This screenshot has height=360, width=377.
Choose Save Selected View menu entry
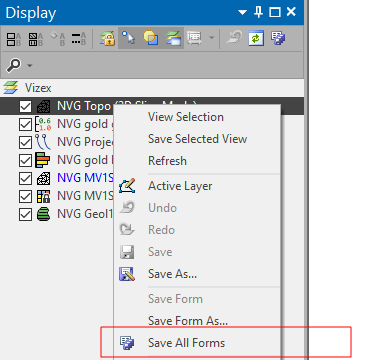pos(197,139)
